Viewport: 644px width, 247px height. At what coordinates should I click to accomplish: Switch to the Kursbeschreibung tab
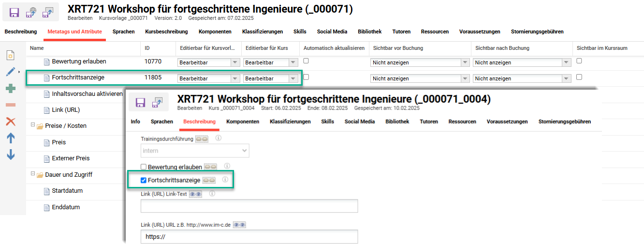click(166, 31)
